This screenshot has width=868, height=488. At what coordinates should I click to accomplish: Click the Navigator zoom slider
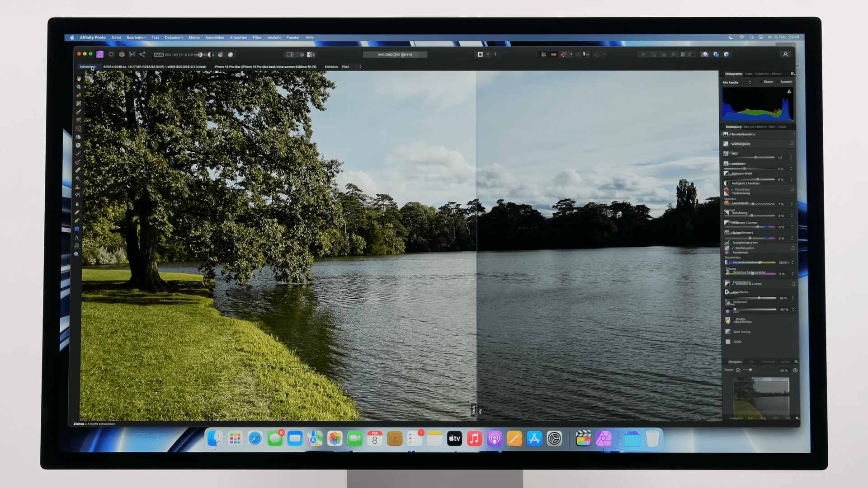(x=750, y=371)
